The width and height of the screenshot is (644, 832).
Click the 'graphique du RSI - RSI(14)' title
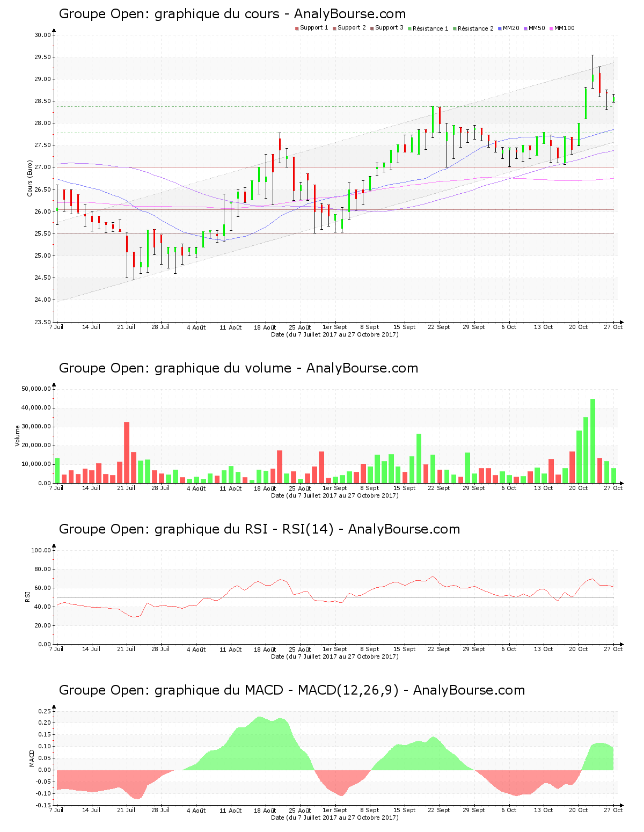tap(259, 529)
